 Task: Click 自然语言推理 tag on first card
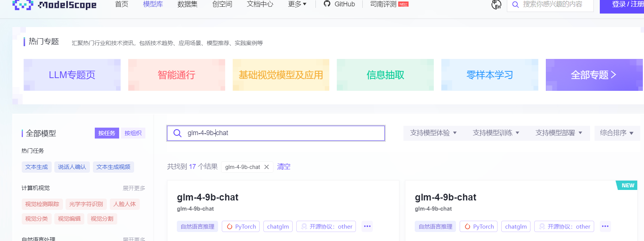tap(197, 226)
